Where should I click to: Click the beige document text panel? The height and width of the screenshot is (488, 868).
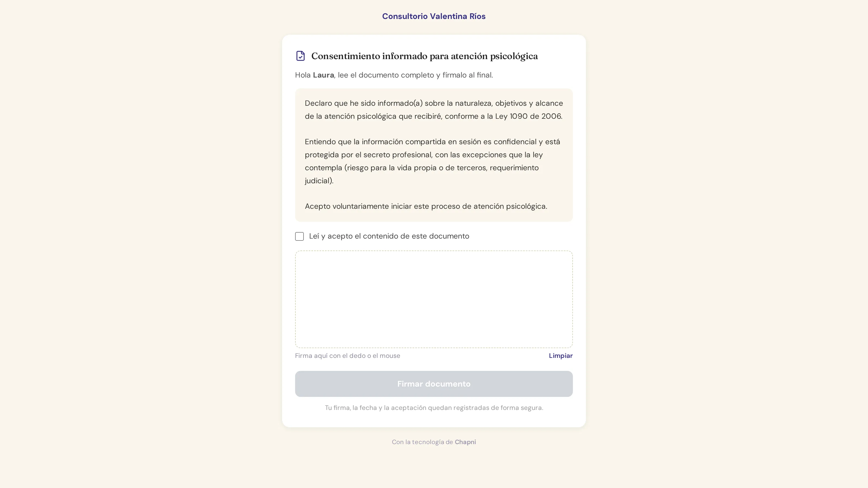tap(434, 155)
